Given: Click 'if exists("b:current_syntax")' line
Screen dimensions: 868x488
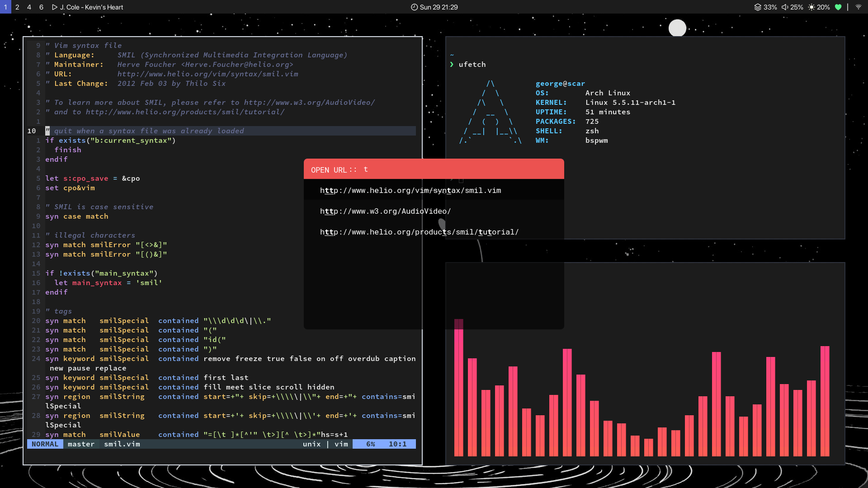Looking at the screenshot, I should 111,141.
